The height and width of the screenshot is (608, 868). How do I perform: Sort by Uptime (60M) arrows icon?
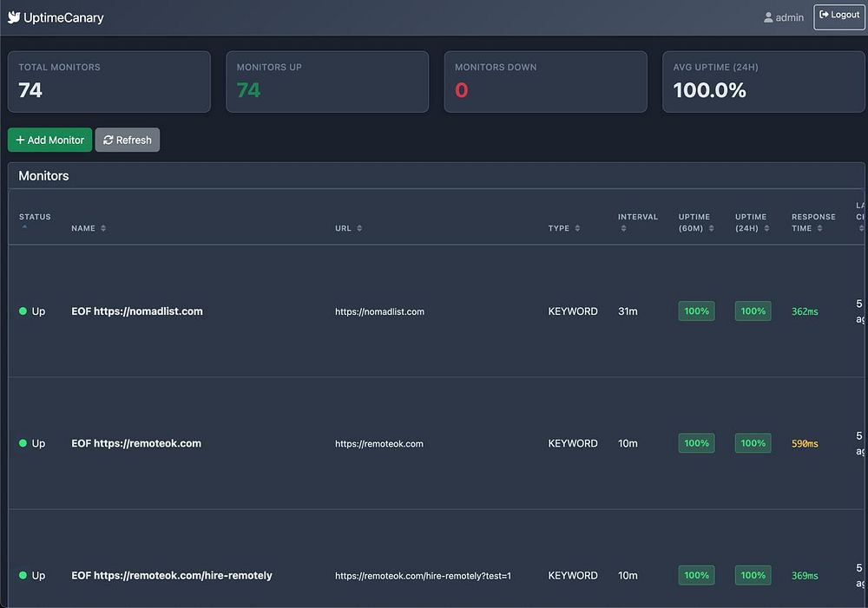tap(712, 228)
